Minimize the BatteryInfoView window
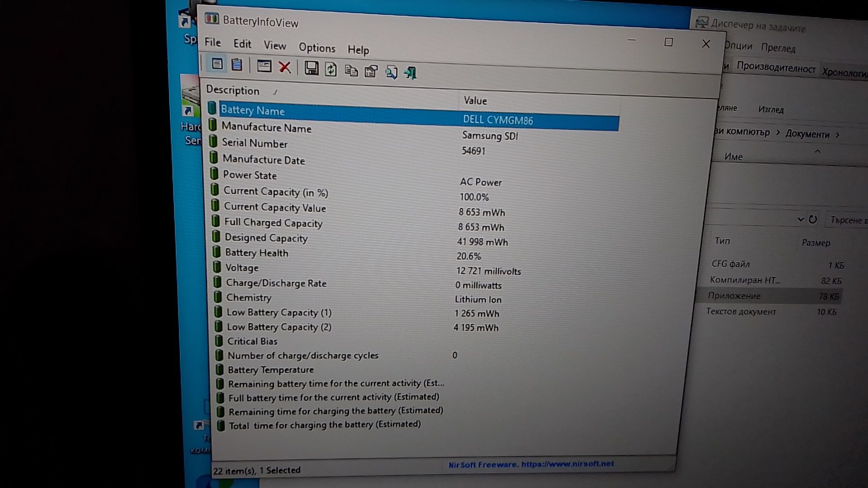This screenshot has height=488, width=868. [632, 40]
